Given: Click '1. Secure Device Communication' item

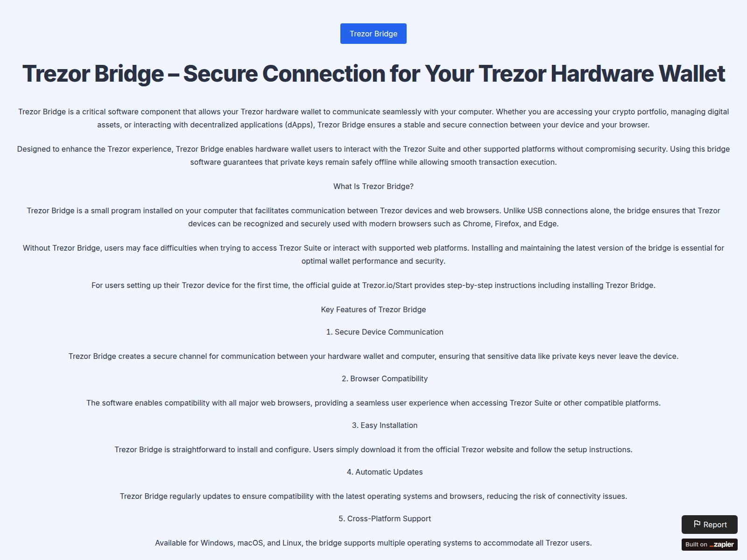Looking at the screenshot, I should (384, 332).
